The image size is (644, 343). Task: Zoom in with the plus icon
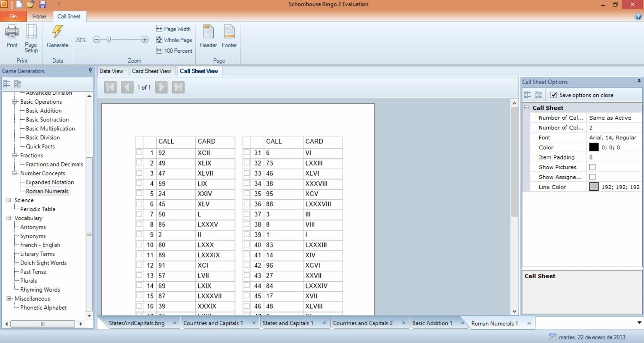tap(145, 40)
